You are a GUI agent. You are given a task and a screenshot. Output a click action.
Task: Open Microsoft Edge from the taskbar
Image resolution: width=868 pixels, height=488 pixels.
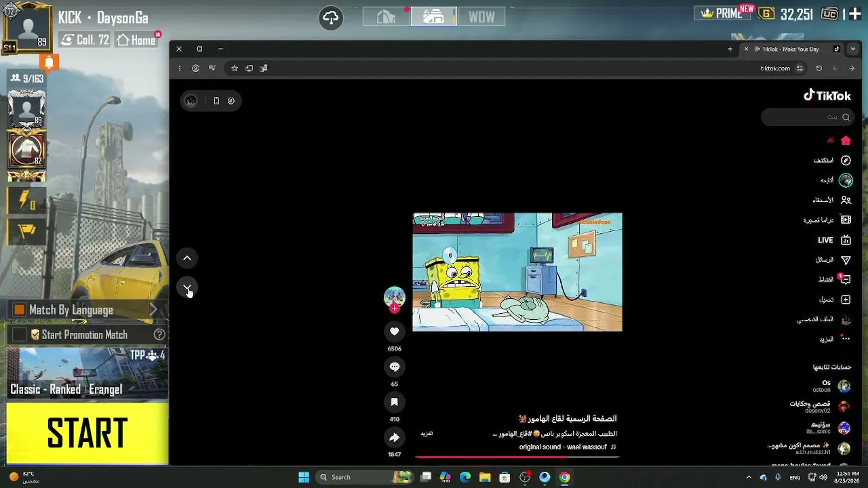pos(465,477)
